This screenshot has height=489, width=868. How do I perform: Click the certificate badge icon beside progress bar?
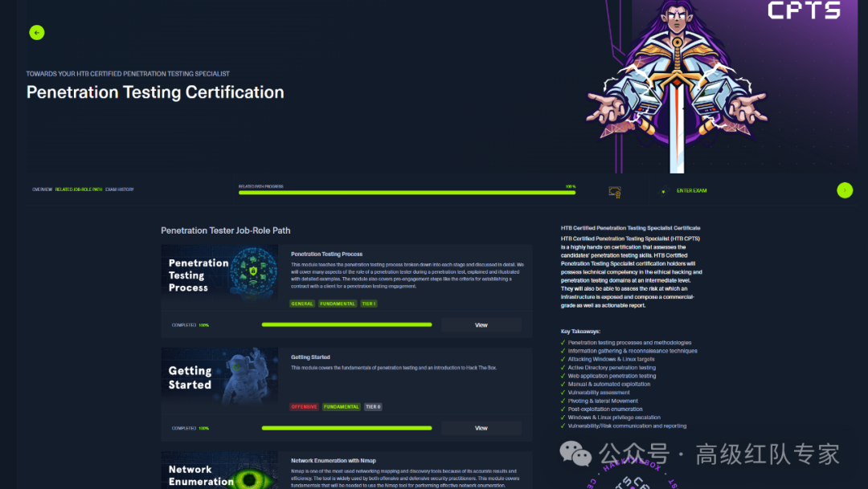tap(615, 192)
